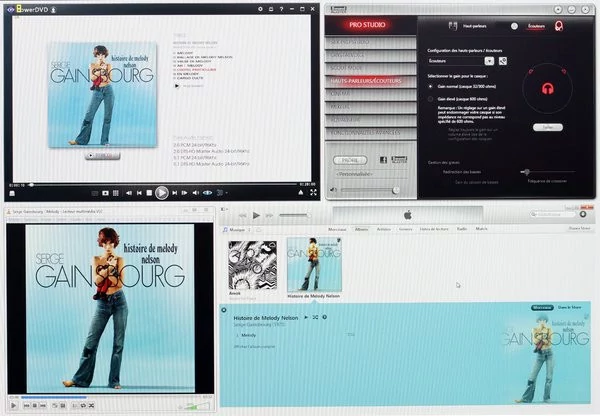600x416 pixels.
Task: Toggle shuffle in VLC controls
Action: pyautogui.click(x=91, y=405)
